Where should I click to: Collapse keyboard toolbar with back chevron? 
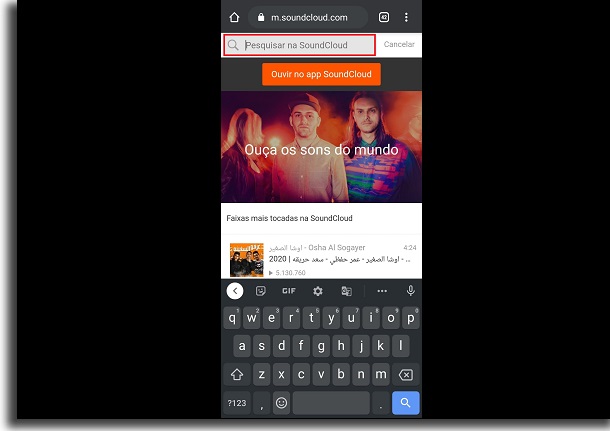click(235, 291)
